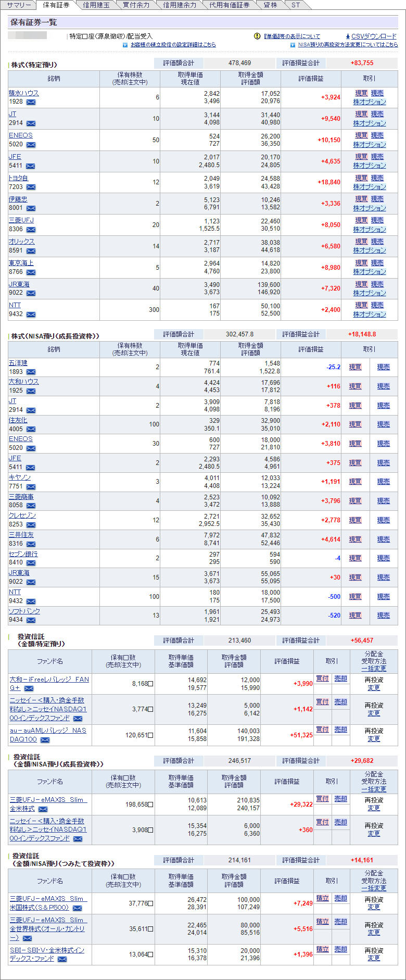406x980 pixels.
Task: Click the download arrow icon beside CSVダウンロード
Action: [x=348, y=36]
